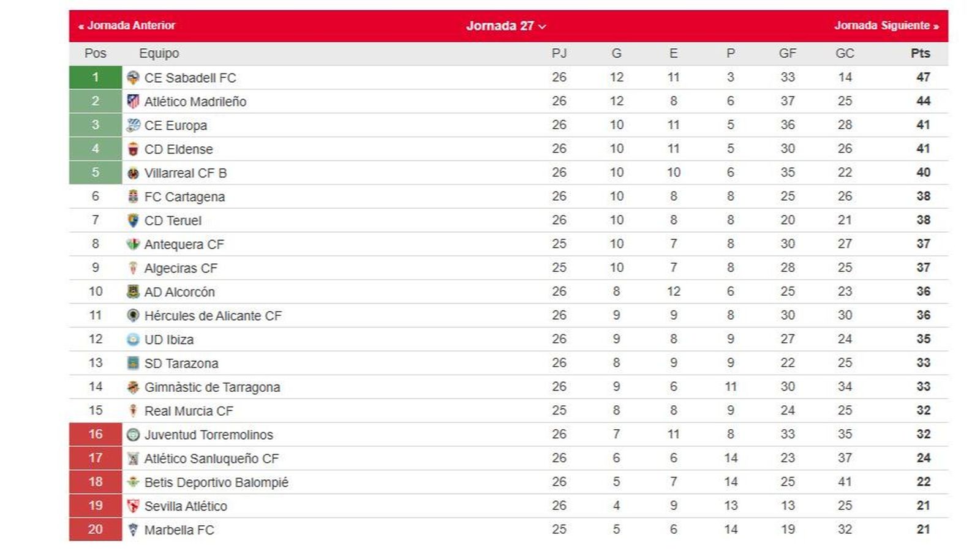Go to Jornada Anterior
Image resolution: width=980 pixels, height=551 pixels.
(129, 26)
